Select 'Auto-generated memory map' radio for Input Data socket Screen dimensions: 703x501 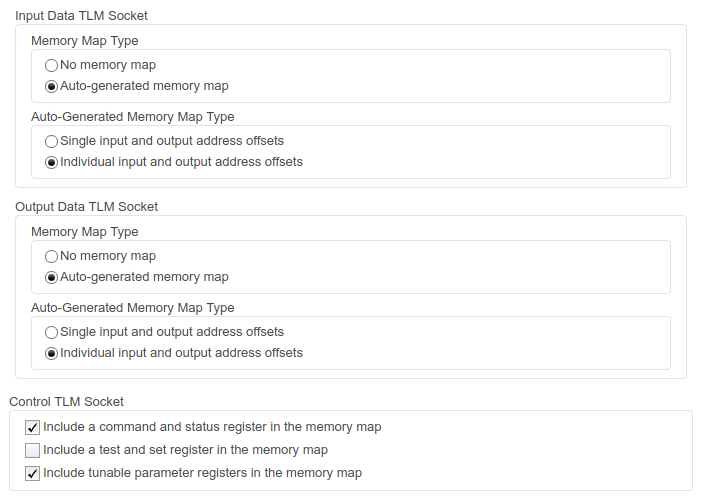52,86
